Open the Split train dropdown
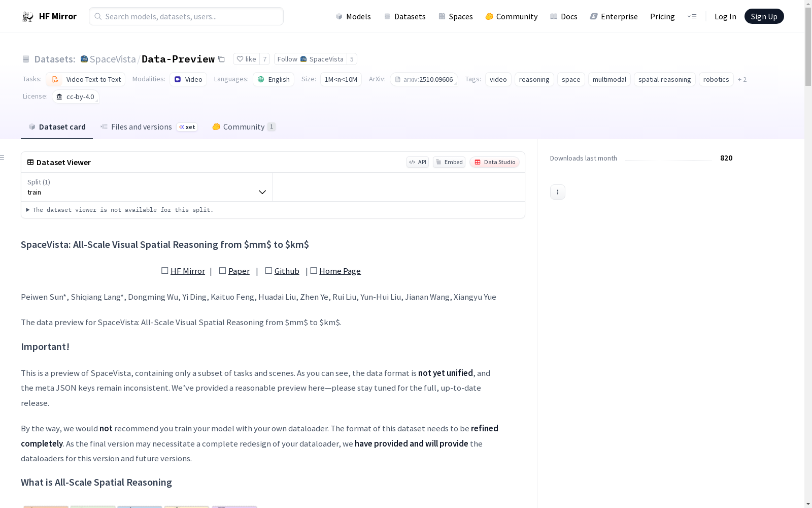 (147, 187)
